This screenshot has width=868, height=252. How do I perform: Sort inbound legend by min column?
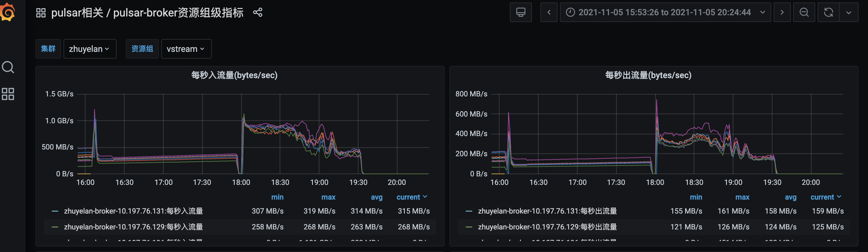[277, 197]
